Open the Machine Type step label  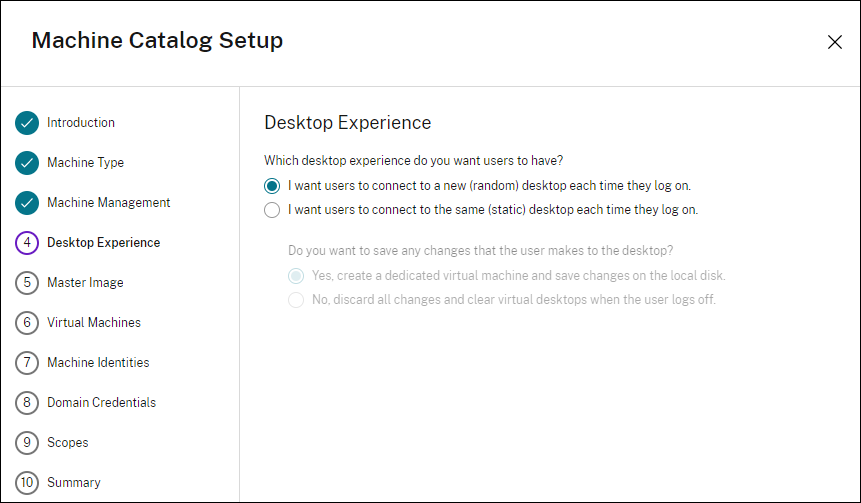[86, 163]
